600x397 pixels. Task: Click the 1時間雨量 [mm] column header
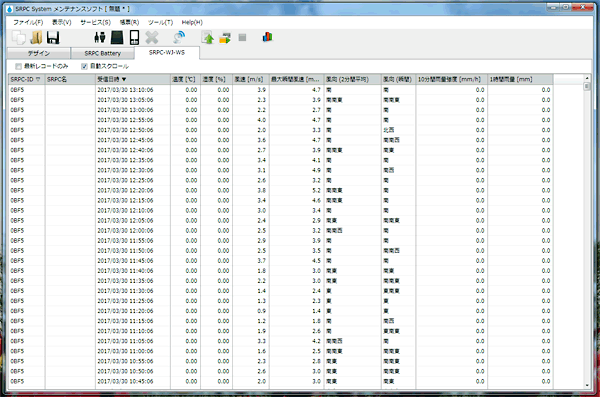[x=520, y=79]
